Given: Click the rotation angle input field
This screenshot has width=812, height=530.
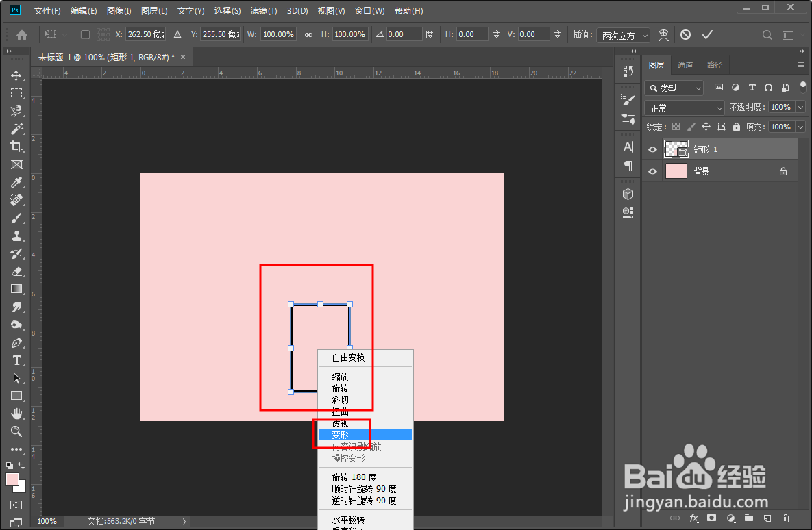Looking at the screenshot, I should 404,34.
